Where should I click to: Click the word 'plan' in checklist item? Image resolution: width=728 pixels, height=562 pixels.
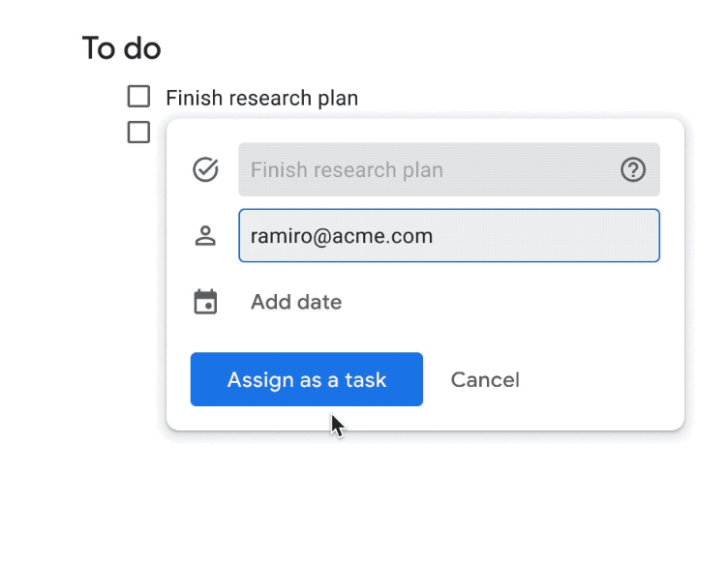point(338,99)
